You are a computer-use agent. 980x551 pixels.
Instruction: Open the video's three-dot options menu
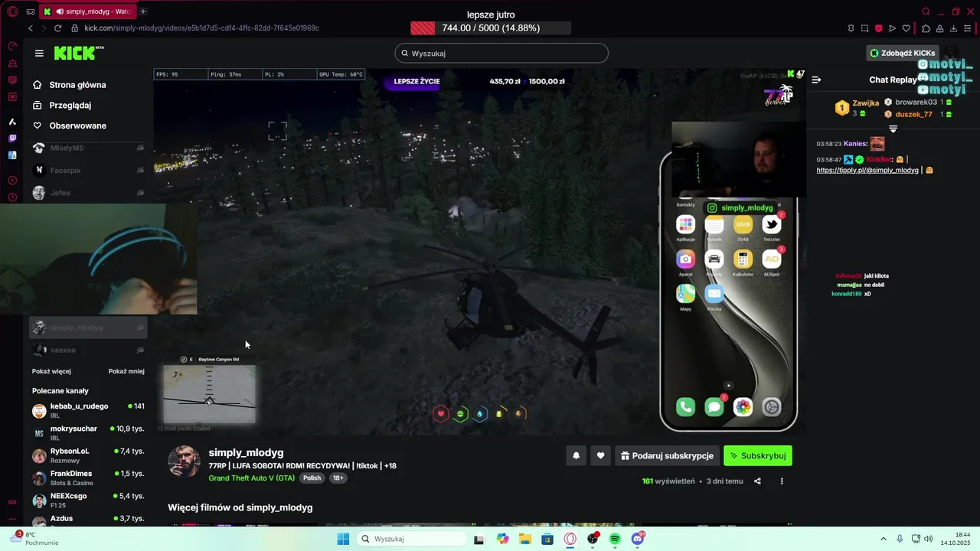click(782, 481)
